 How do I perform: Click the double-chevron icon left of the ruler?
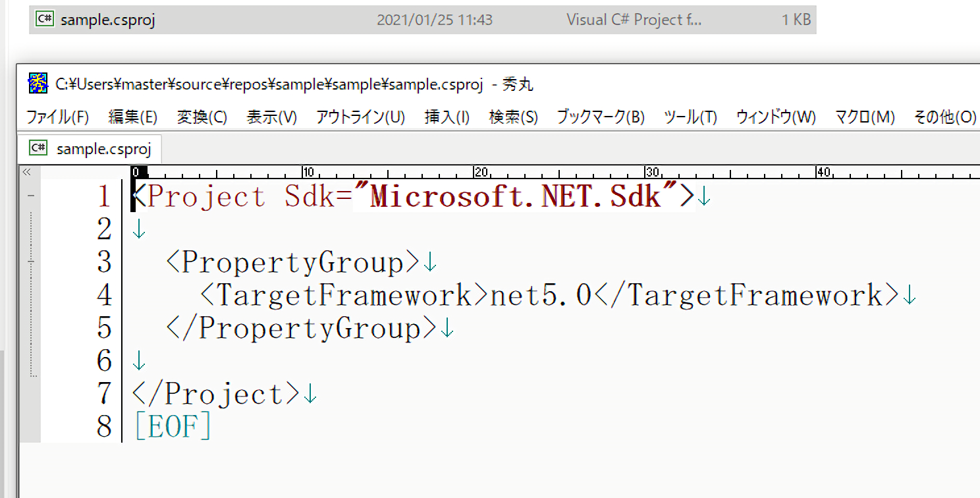tap(27, 173)
